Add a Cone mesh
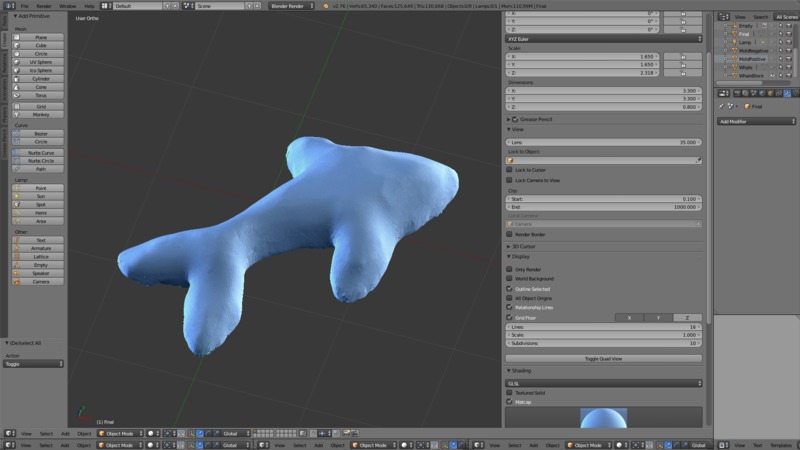The width and height of the screenshot is (800, 450). [38, 87]
